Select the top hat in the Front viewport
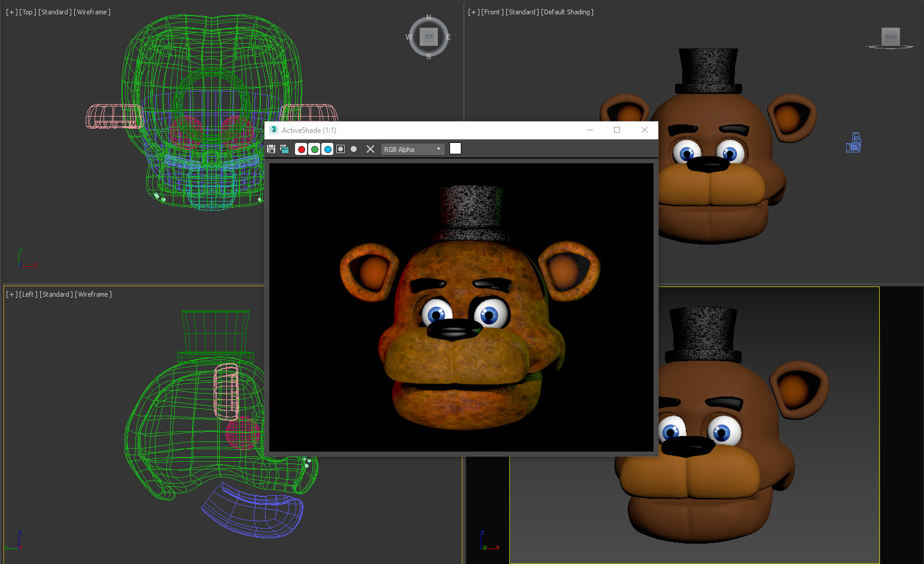 [709, 71]
